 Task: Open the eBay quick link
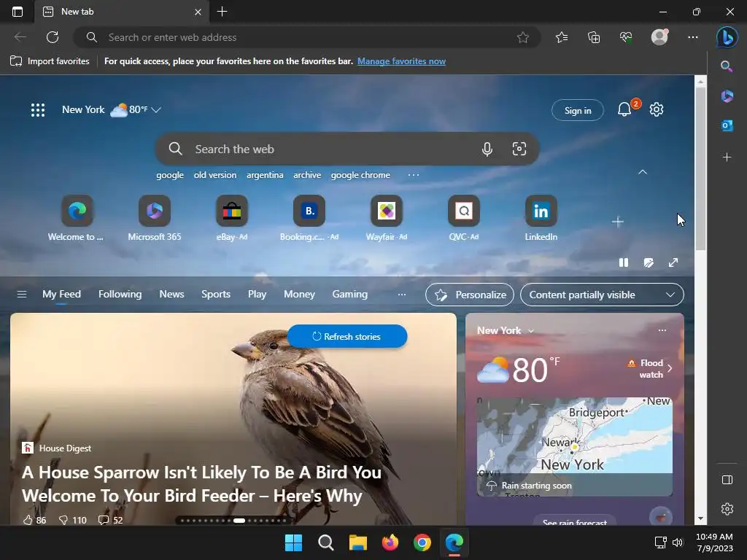(231, 218)
